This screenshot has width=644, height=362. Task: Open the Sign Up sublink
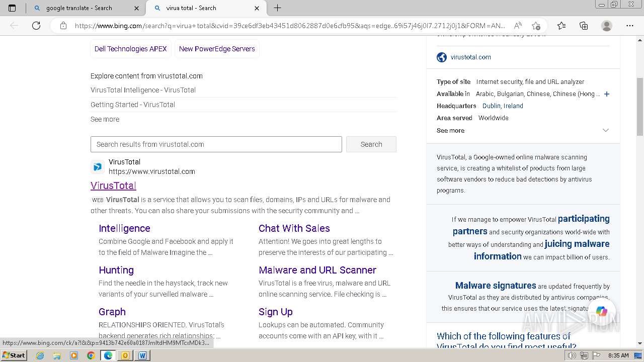[x=276, y=312]
